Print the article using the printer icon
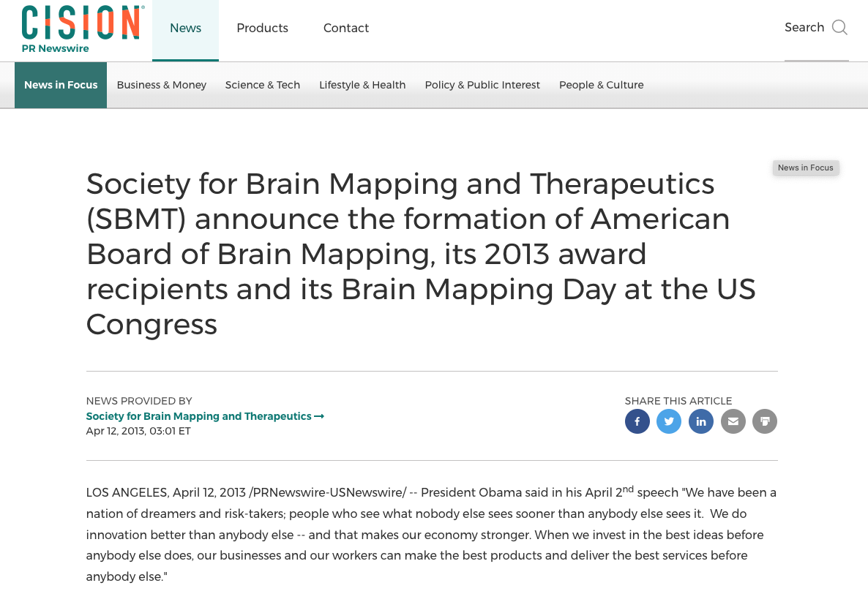 pos(765,421)
